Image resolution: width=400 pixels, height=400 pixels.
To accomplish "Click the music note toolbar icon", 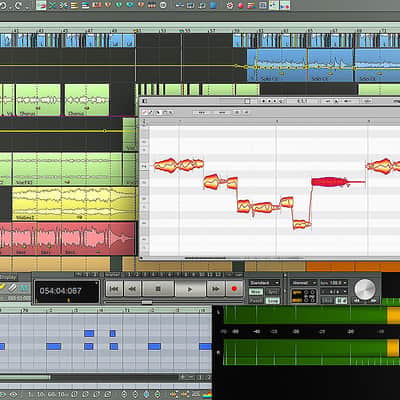I will (202, 5).
